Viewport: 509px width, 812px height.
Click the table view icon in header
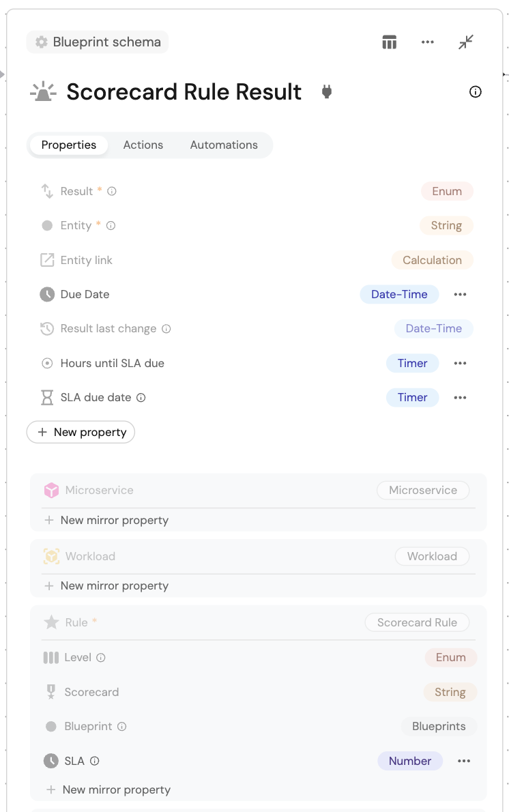point(389,42)
